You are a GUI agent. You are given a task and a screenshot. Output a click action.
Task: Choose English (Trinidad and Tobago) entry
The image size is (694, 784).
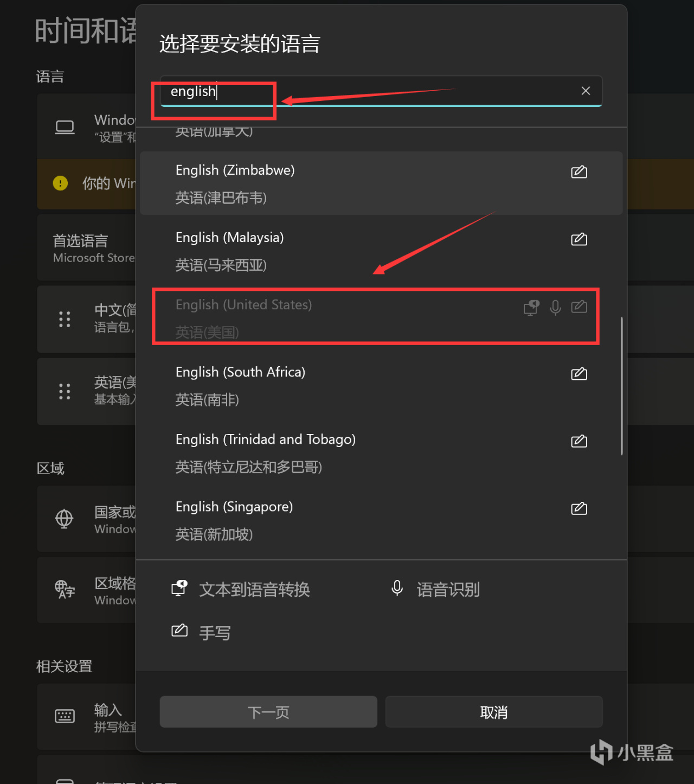tap(381, 452)
